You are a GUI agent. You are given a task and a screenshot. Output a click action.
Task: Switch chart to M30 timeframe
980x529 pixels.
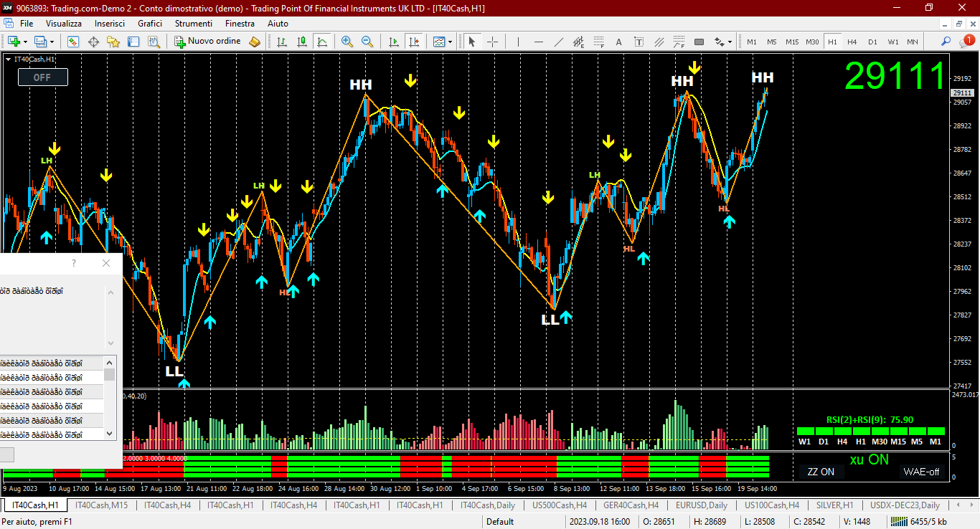tap(812, 42)
